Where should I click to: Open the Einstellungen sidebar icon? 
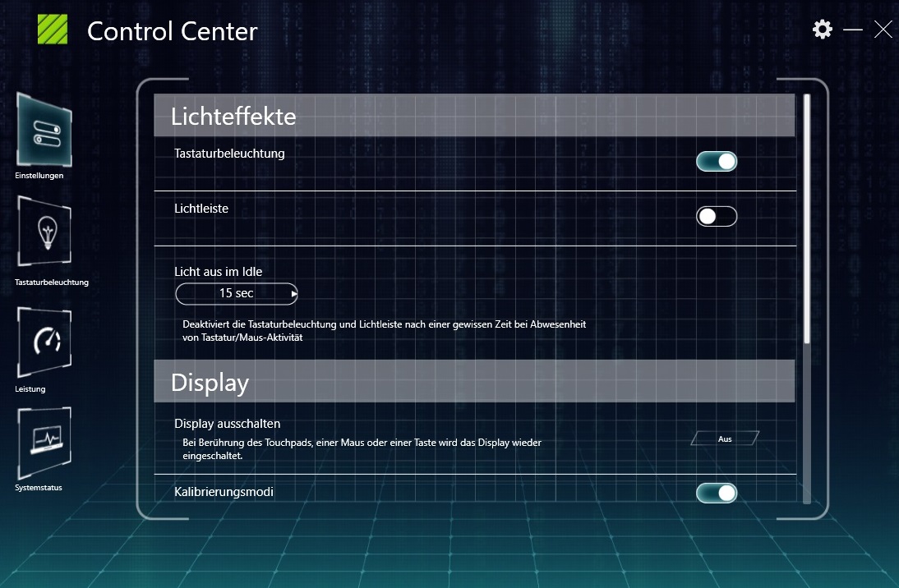[x=44, y=130]
